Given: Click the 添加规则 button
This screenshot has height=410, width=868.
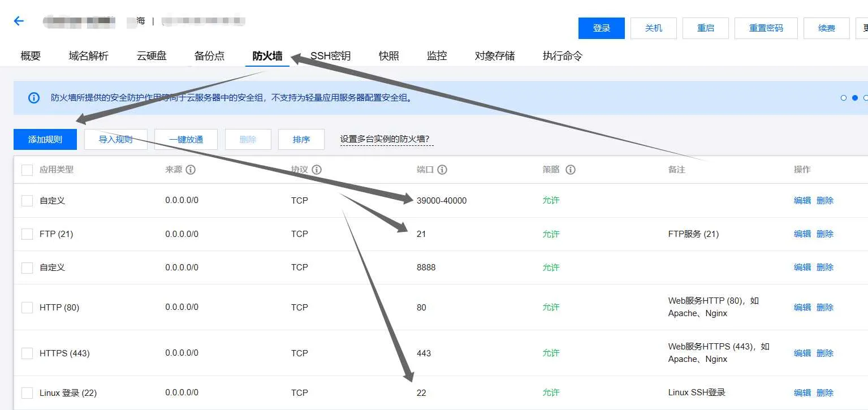Looking at the screenshot, I should click(45, 139).
